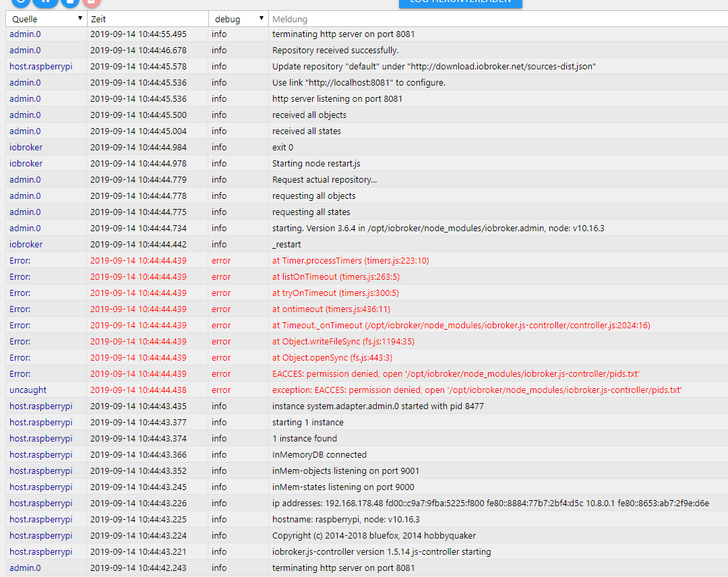Select 'inMem-objects listening on port 9001' message
728x577 pixels.
[345, 470]
